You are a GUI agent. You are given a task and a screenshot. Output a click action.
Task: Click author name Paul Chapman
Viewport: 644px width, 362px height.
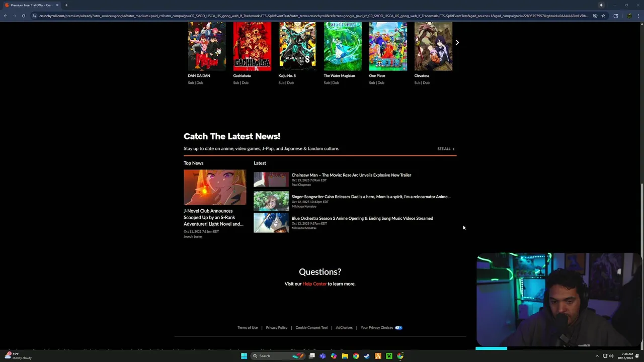(x=301, y=185)
